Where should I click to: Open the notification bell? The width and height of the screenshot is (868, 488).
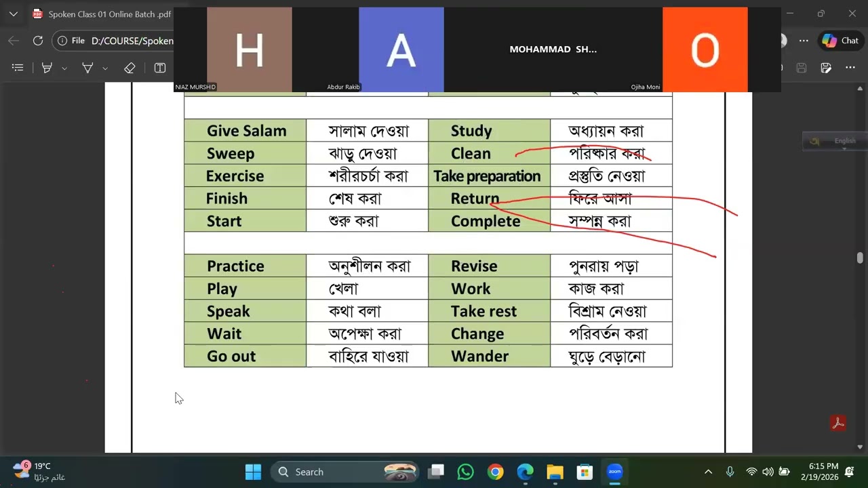[850, 472]
